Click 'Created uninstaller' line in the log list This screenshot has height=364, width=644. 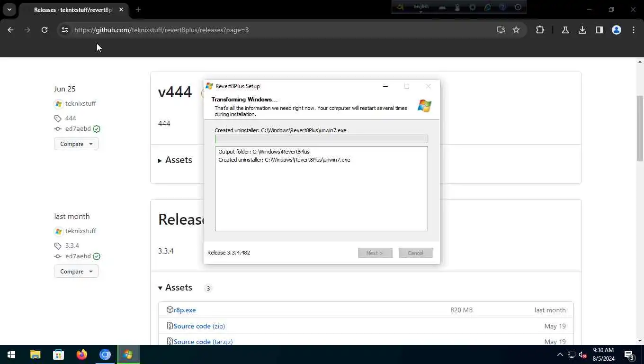284,160
